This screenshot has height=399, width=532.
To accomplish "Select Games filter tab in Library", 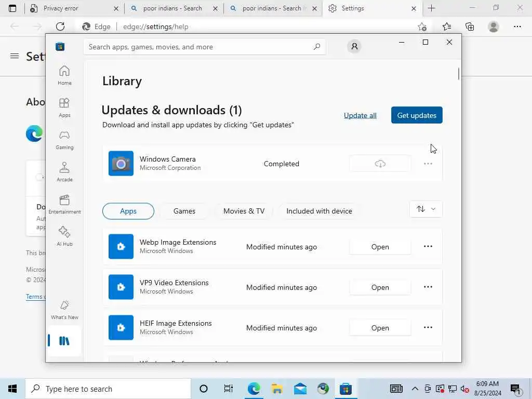I will coord(184,211).
